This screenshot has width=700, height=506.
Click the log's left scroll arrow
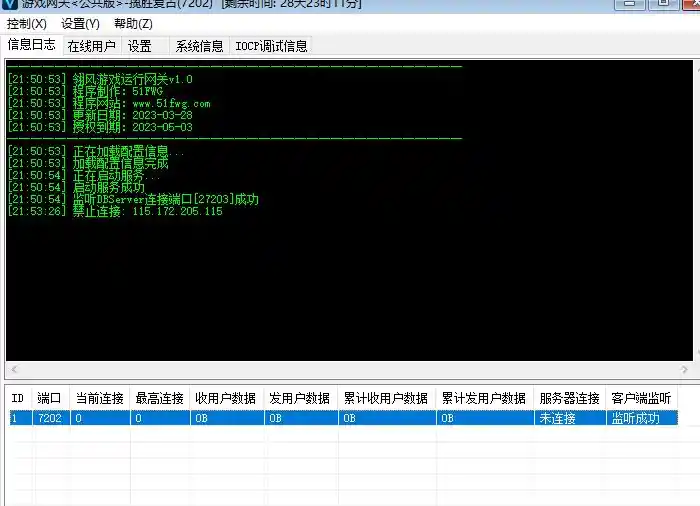(14, 369)
